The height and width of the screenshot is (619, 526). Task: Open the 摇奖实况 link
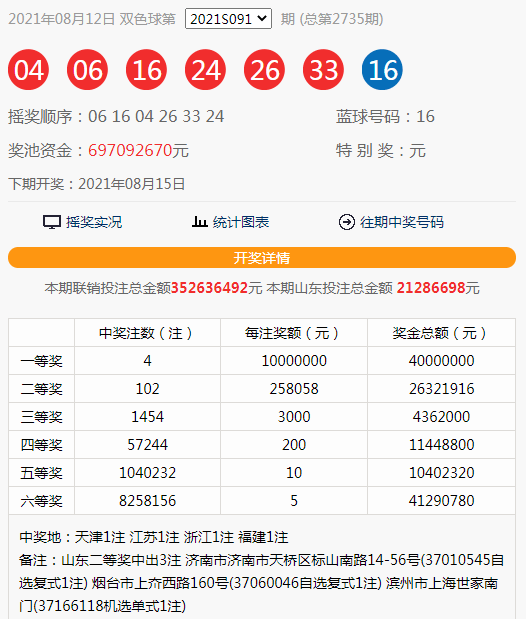click(94, 222)
